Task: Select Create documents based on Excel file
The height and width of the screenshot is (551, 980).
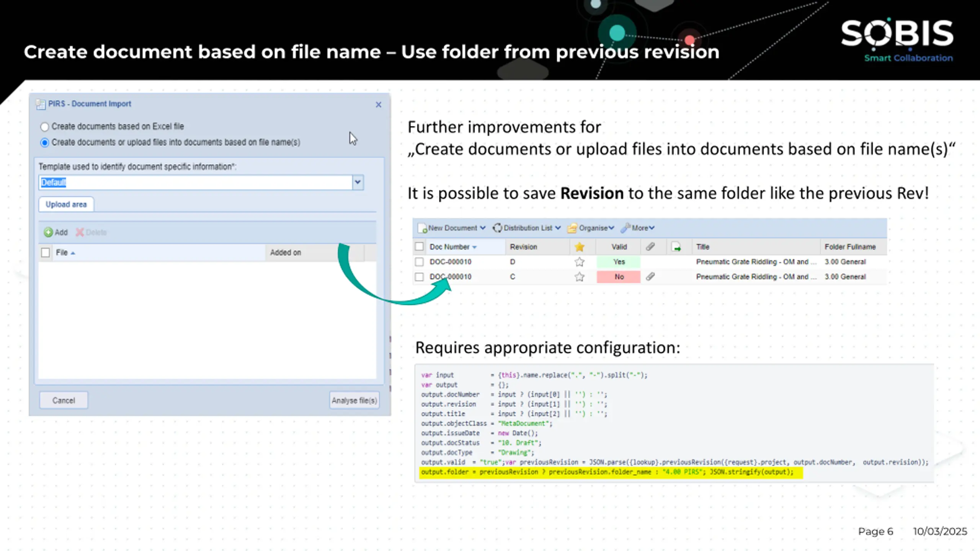Action: [x=45, y=127]
